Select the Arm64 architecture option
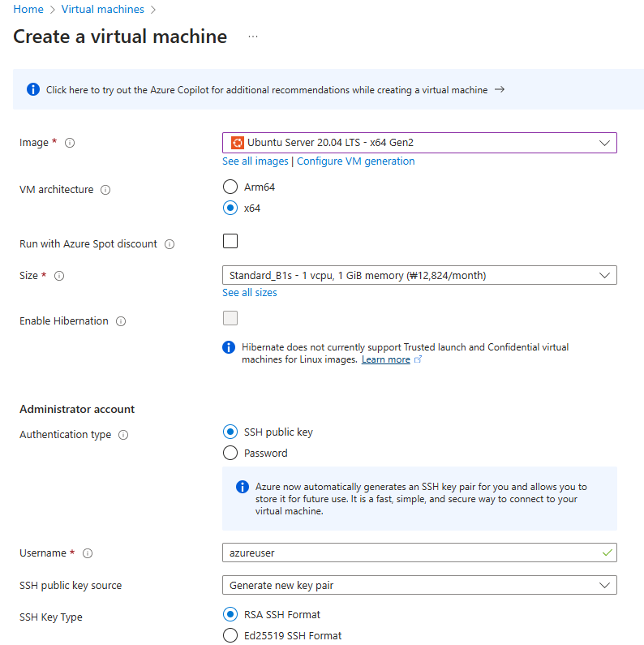The height and width of the screenshot is (645, 644). point(230,187)
